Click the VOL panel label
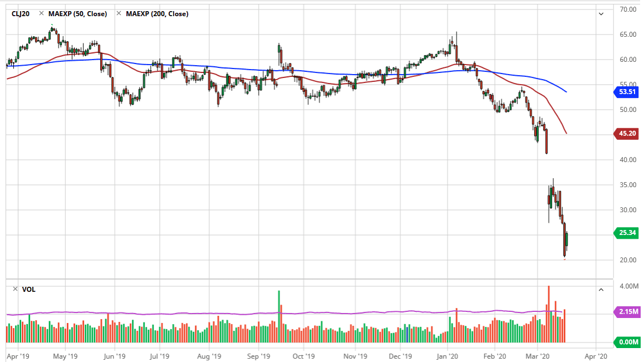This screenshot has height=362, width=644. 29,290
